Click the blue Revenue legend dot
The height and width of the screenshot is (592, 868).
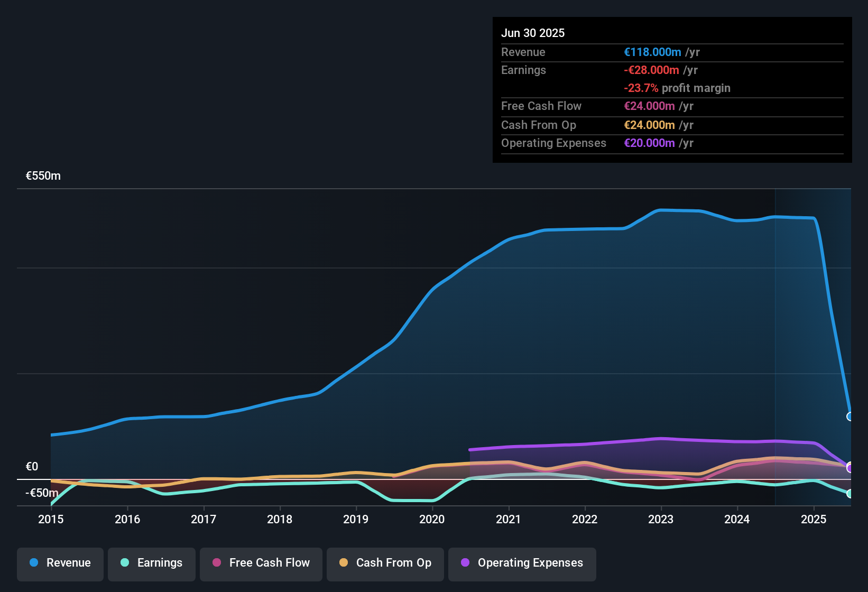[33, 563]
